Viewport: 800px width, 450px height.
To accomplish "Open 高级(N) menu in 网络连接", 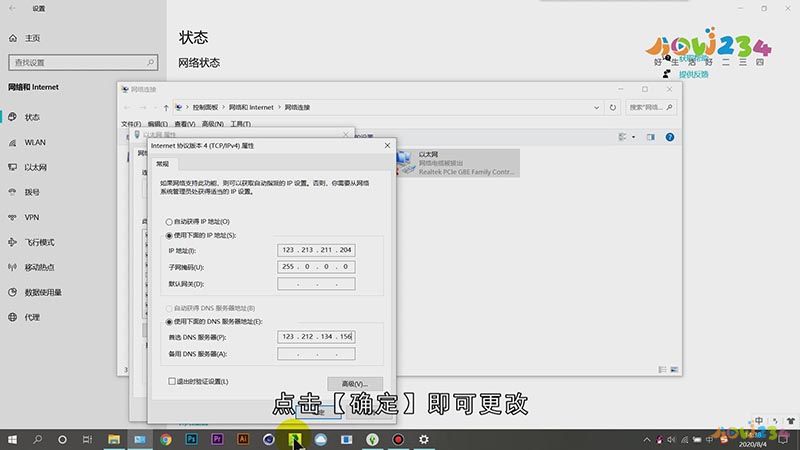I will [213, 124].
